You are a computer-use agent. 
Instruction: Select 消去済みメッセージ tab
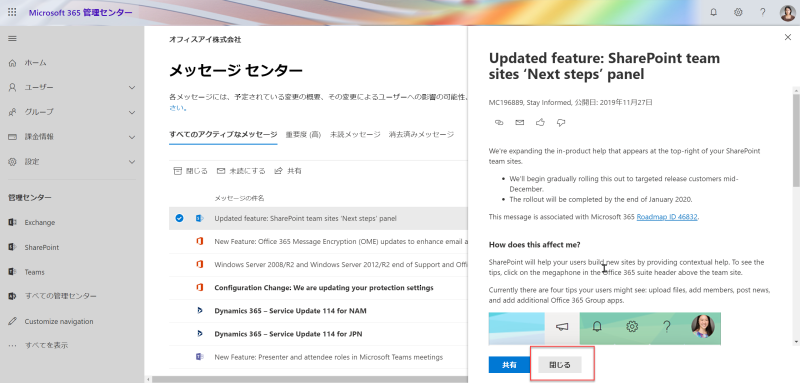point(421,135)
